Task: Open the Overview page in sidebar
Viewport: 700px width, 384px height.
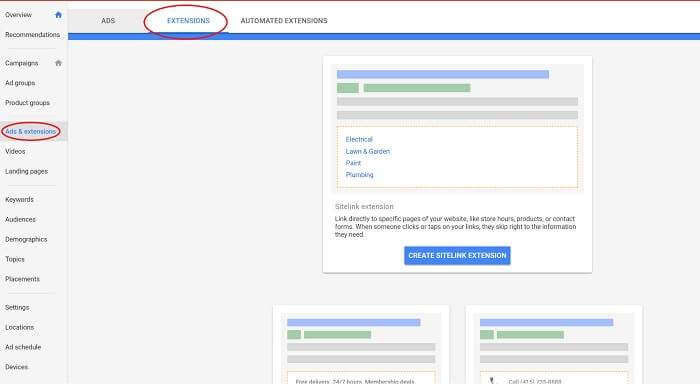Action: tap(18, 15)
